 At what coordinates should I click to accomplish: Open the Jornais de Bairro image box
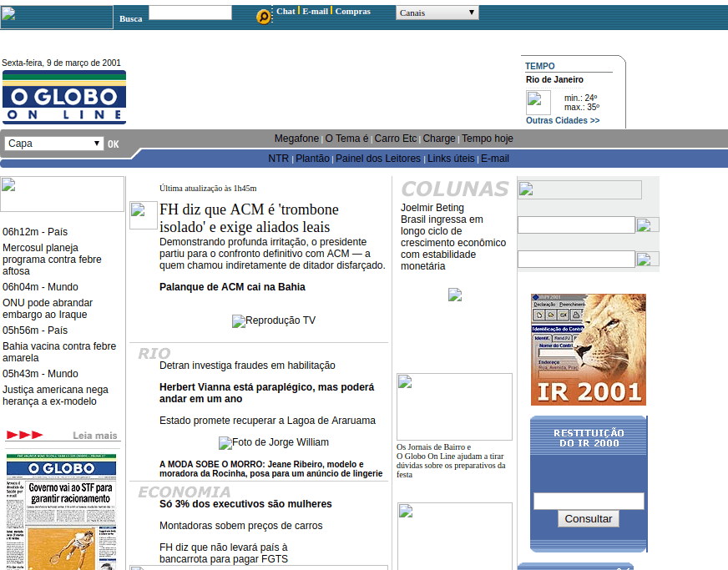point(454,406)
